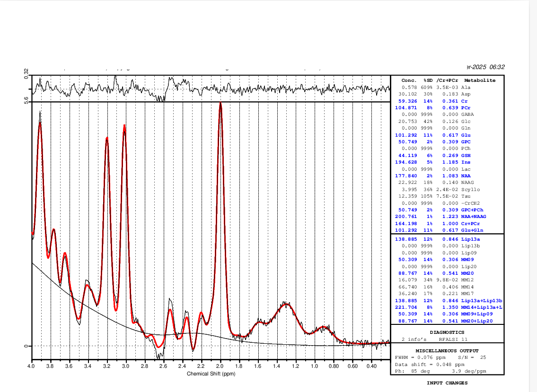537x392 pixels.
Task: Click the %SD column header
Action: pos(429,80)
